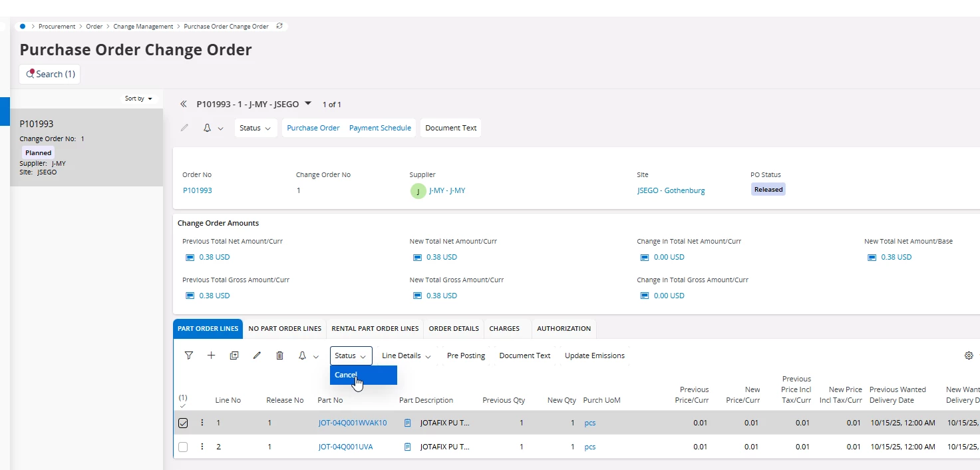Click the Update Emissions button
This screenshot has height=470, width=980.
[x=594, y=355]
